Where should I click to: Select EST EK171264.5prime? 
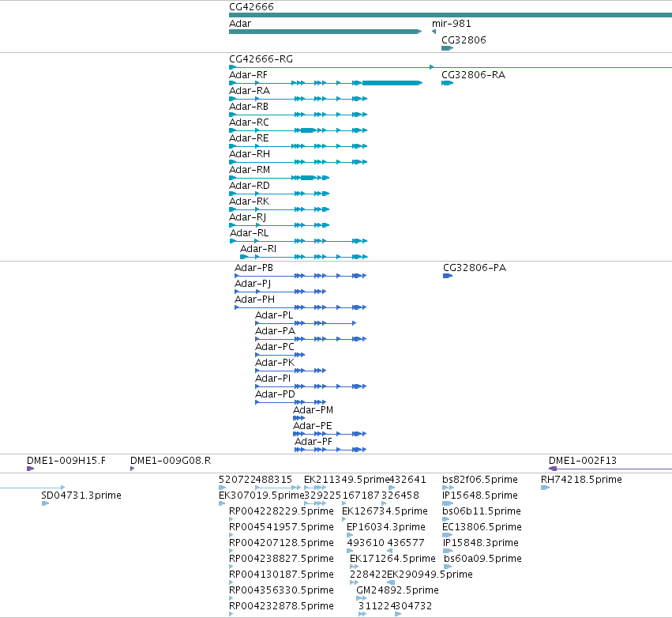pyautogui.click(x=354, y=567)
